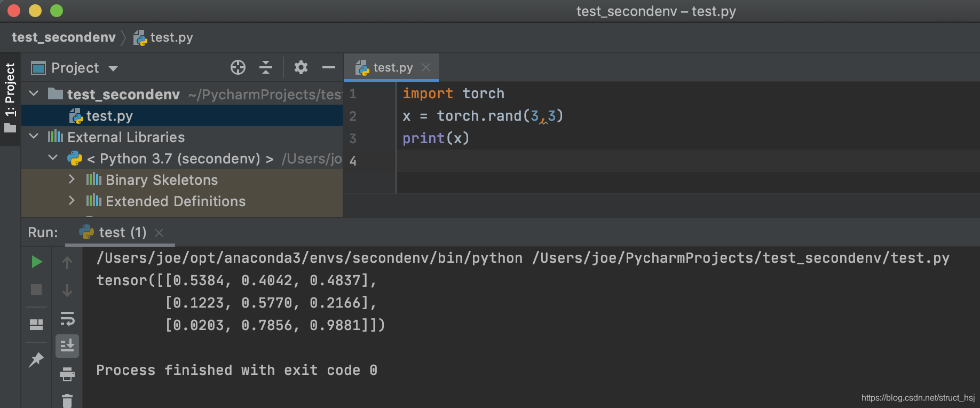The height and width of the screenshot is (408, 980).
Task: Click the locate/select opened file crosshair icon
Action: click(238, 67)
